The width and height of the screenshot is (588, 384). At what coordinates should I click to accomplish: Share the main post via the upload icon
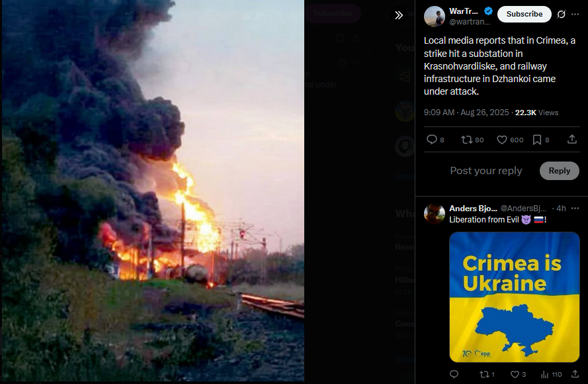point(572,140)
